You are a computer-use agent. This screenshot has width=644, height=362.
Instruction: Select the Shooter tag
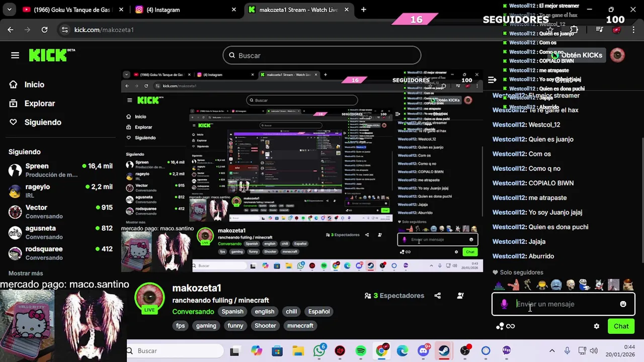tap(265, 326)
